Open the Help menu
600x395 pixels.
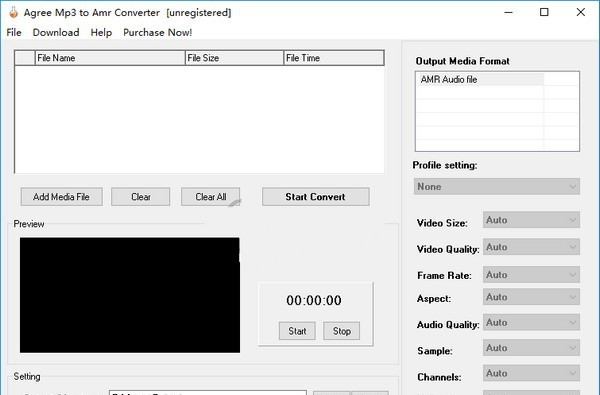click(x=101, y=33)
